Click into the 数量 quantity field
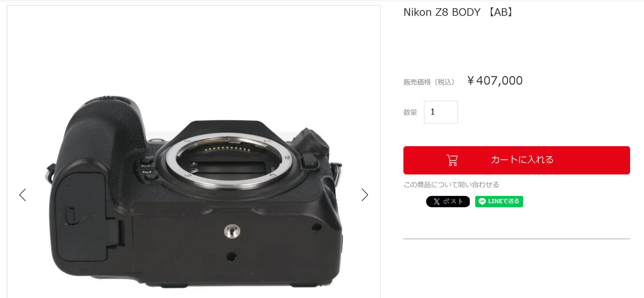 [441, 112]
